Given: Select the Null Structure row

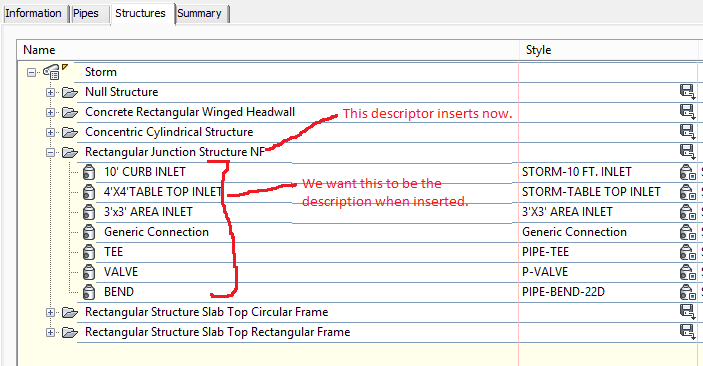Looking at the screenshot, I should (122, 92).
